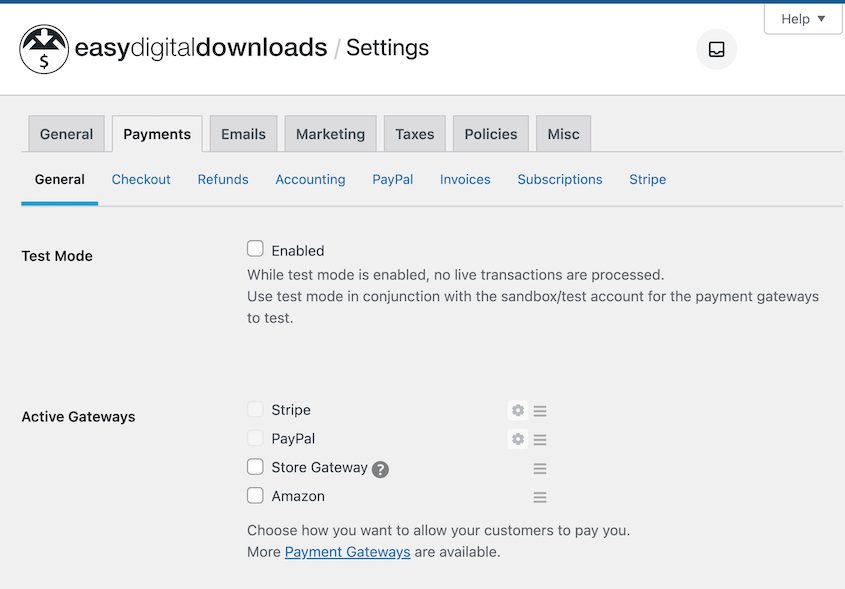
Task: Open the Policies settings tab
Action: pos(490,134)
